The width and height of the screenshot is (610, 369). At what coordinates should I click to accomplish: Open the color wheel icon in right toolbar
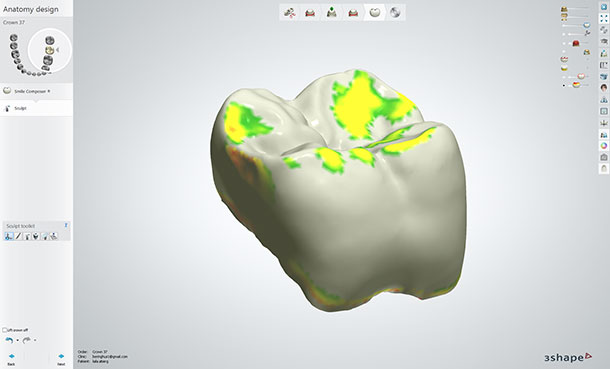pos(604,146)
